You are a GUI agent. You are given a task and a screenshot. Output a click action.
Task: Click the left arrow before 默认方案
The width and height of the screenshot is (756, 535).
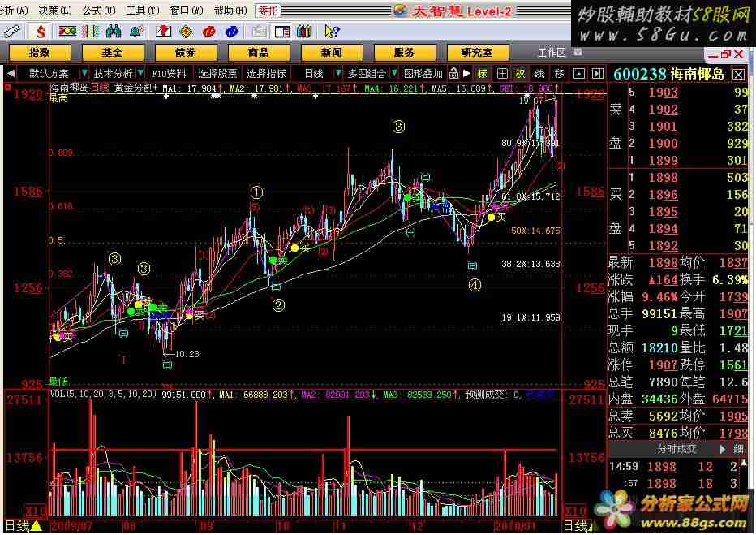11,73
